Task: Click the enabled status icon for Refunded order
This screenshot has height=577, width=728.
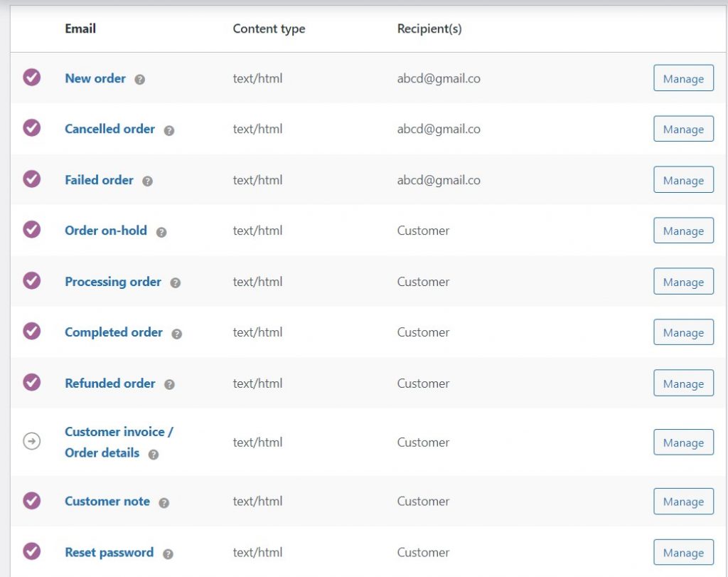Action: [31, 382]
